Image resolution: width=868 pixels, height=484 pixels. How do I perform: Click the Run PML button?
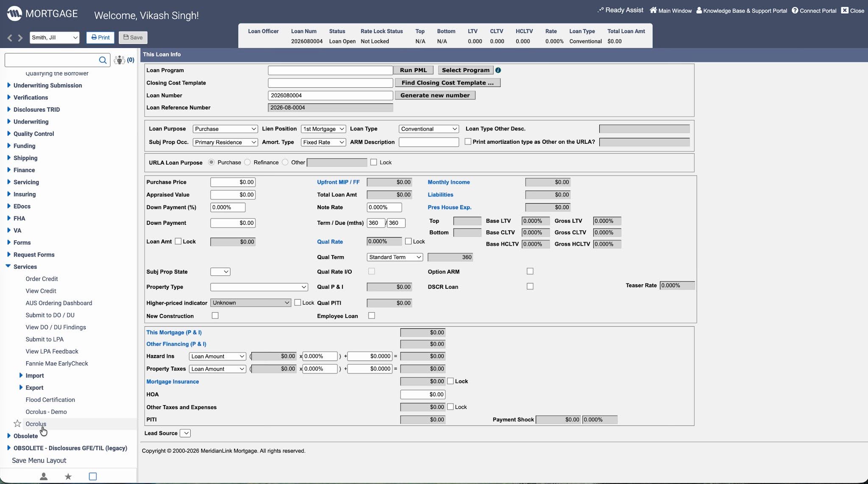point(413,70)
